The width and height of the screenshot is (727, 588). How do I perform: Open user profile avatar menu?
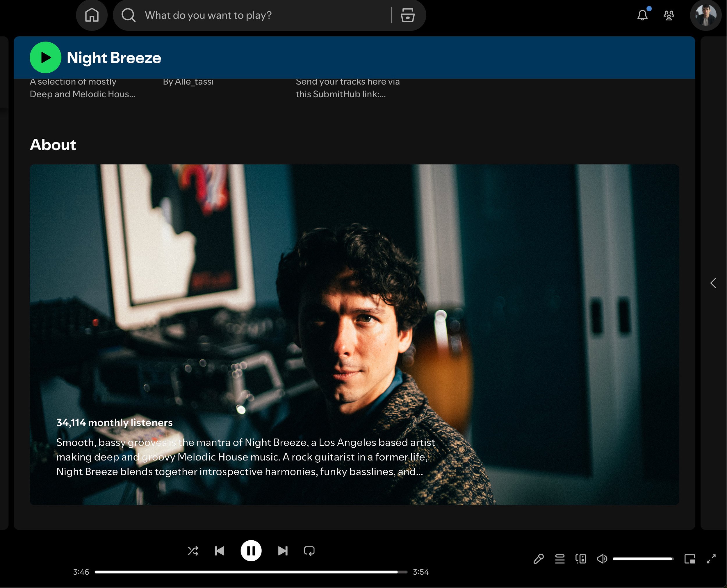[706, 15]
